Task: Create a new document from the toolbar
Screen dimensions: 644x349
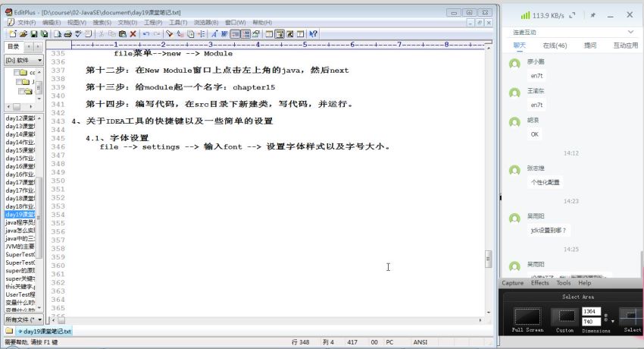Action: tap(13, 34)
